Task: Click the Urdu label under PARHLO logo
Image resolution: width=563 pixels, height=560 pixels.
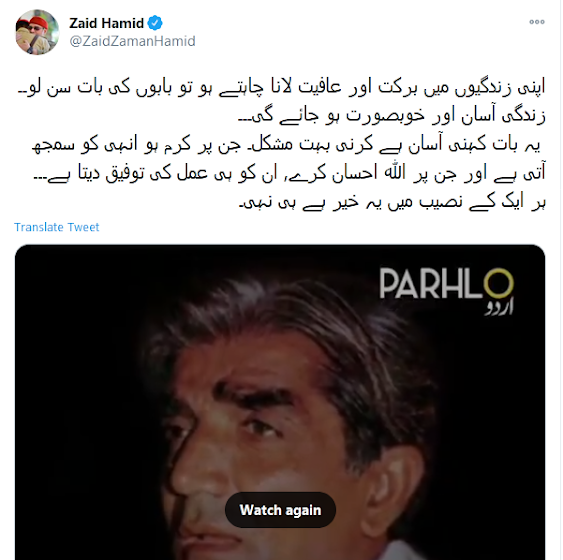Action: click(499, 308)
